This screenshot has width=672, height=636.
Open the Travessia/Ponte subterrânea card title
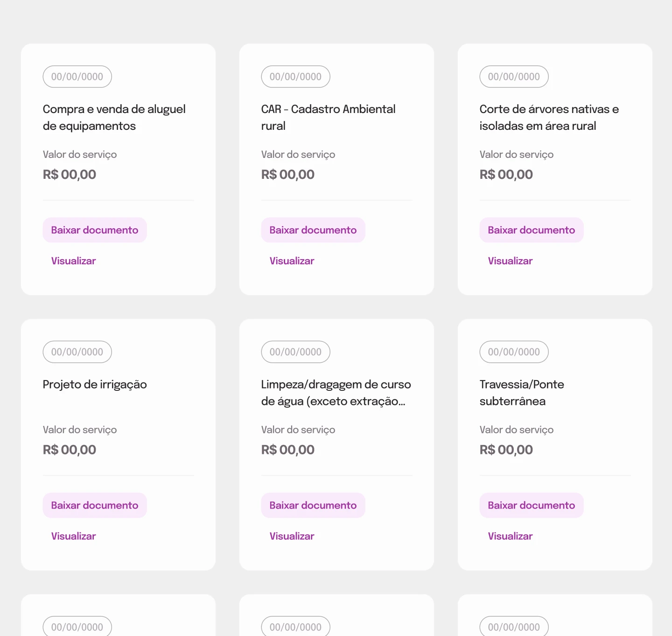(x=522, y=393)
